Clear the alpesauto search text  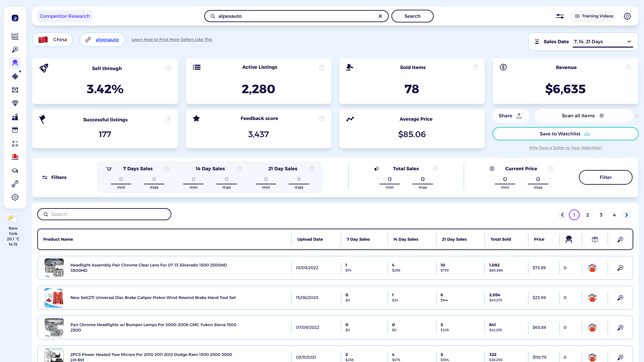point(380,16)
